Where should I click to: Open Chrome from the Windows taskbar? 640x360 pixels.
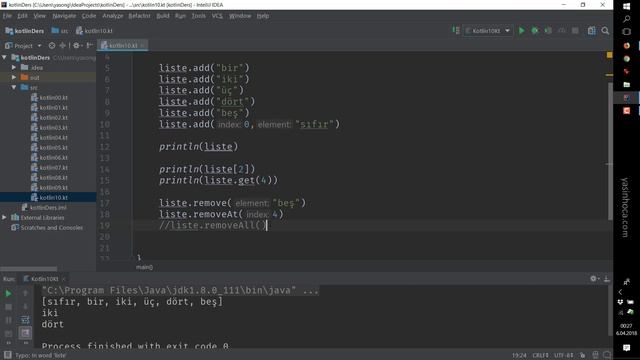coord(627,59)
